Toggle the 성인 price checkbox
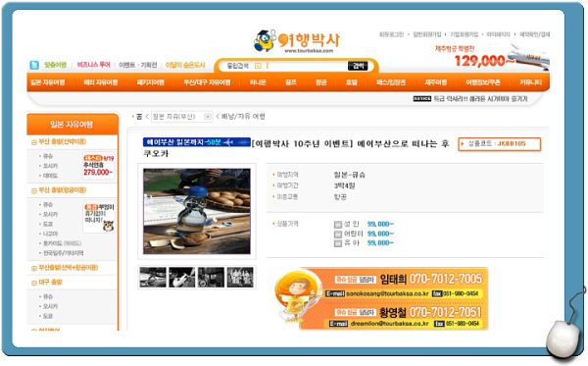The height and width of the screenshot is (366, 588). (337, 225)
